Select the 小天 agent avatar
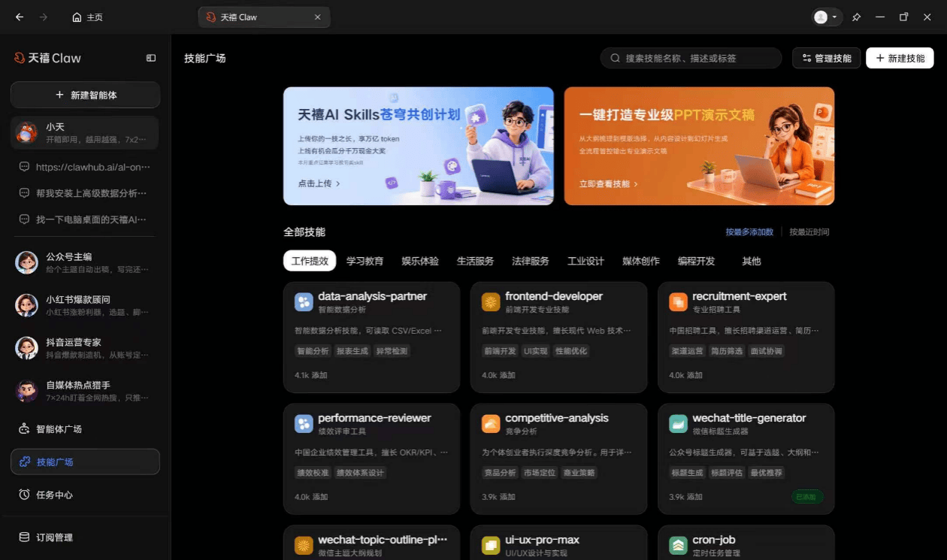 click(x=27, y=133)
